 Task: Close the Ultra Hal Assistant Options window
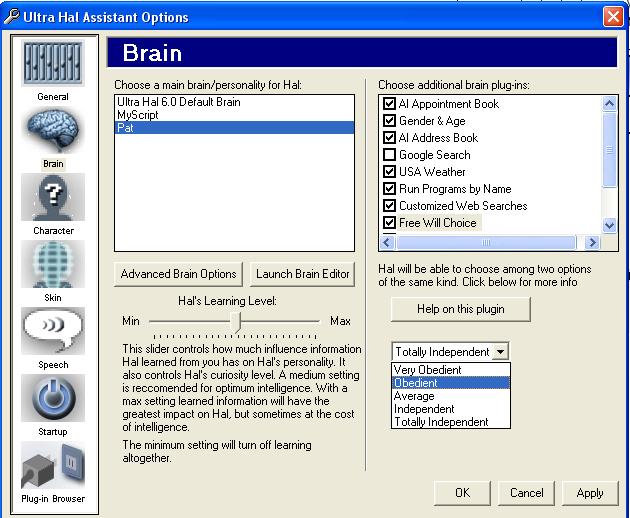tap(613, 17)
